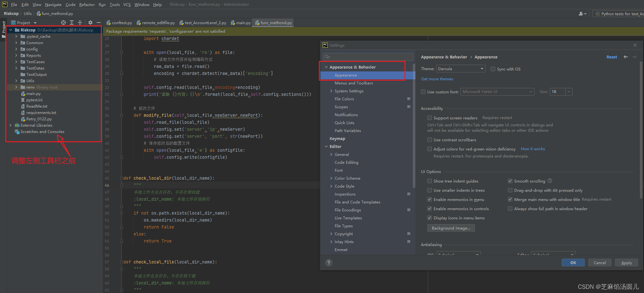Uncheck Smooth scrolling option

pos(510,181)
